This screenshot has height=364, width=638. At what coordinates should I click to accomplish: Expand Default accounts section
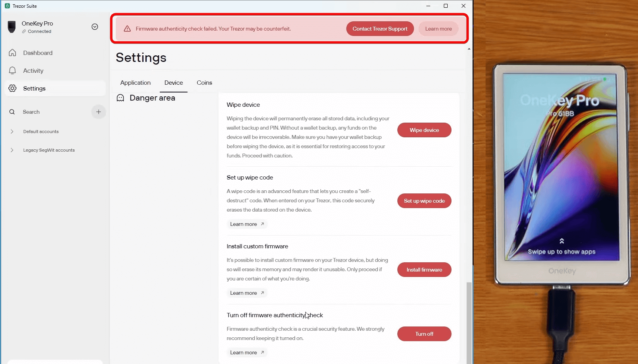pyautogui.click(x=12, y=132)
